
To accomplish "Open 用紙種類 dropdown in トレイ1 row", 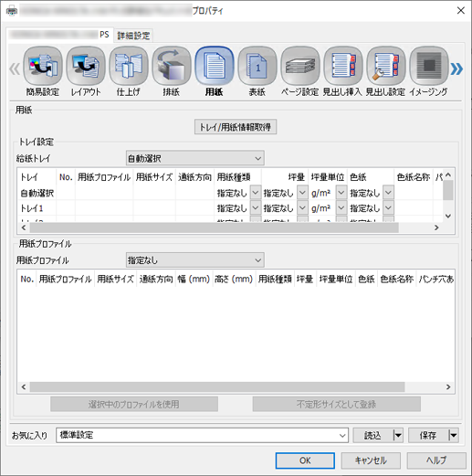I will click(x=256, y=207).
